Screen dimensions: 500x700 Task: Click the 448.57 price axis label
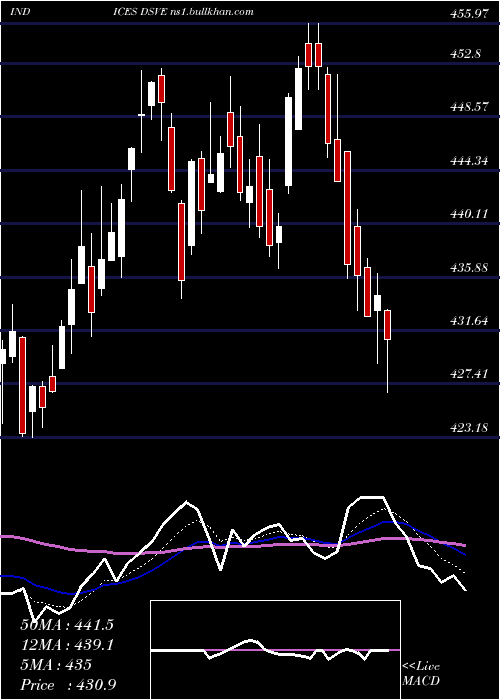tap(468, 107)
